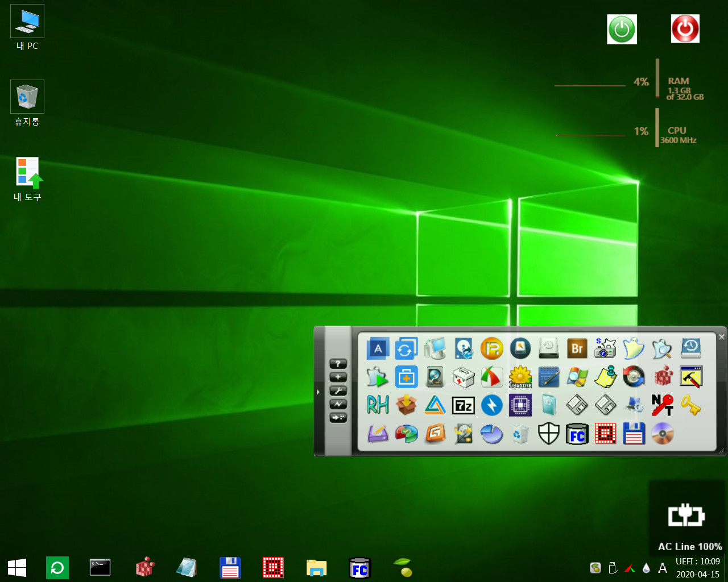The height and width of the screenshot is (582, 728).
Task: Launch the blue notepad with pen icon
Action: point(548,377)
